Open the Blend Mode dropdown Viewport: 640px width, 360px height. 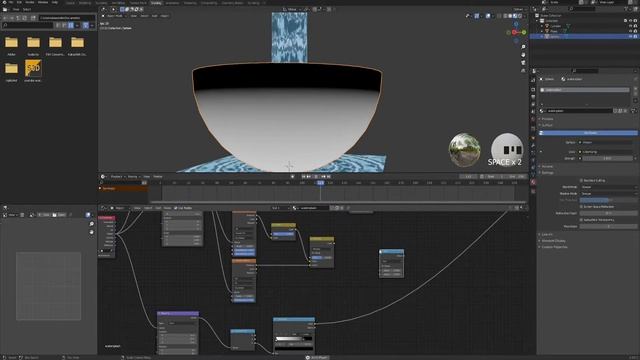[608, 187]
